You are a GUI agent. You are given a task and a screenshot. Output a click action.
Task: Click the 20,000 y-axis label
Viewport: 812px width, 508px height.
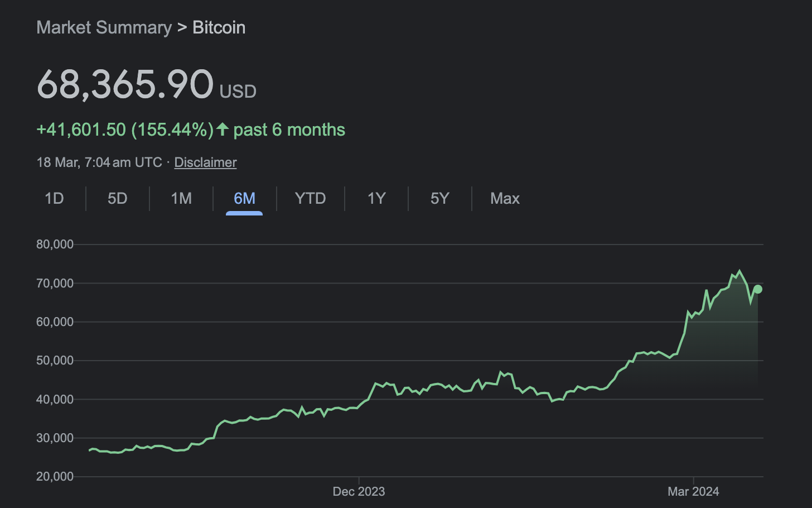click(x=55, y=477)
